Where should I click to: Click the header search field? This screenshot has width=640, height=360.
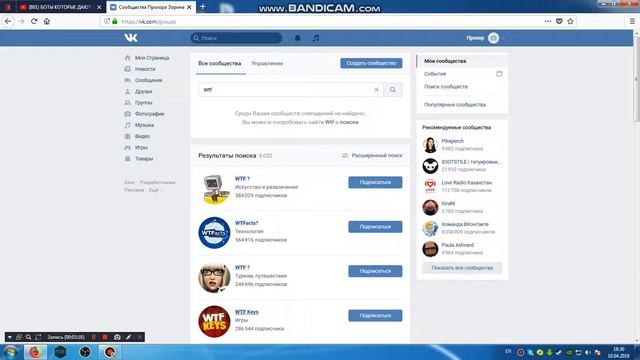(236, 38)
